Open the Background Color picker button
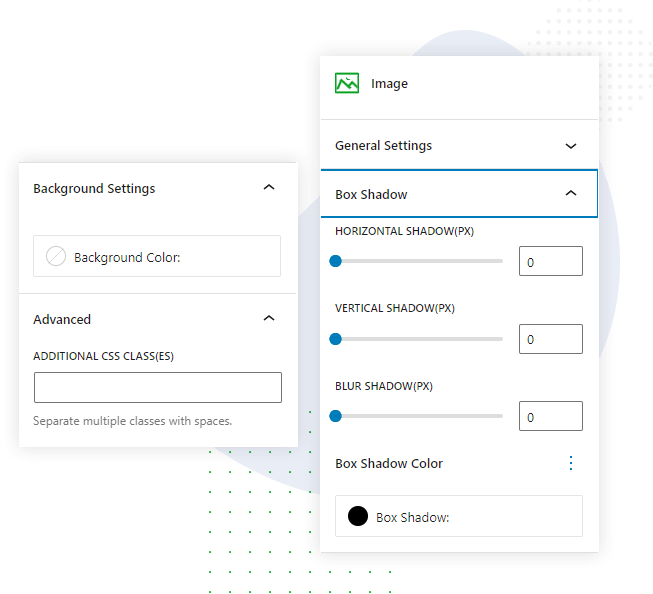Viewport: 653px width, 594px height. [157, 256]
